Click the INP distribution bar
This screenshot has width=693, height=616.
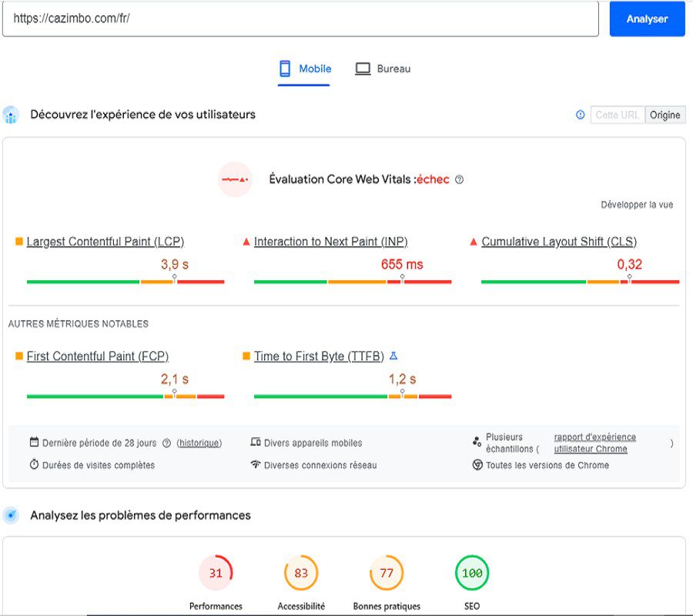pyautogui.click(x=353, y=282)
